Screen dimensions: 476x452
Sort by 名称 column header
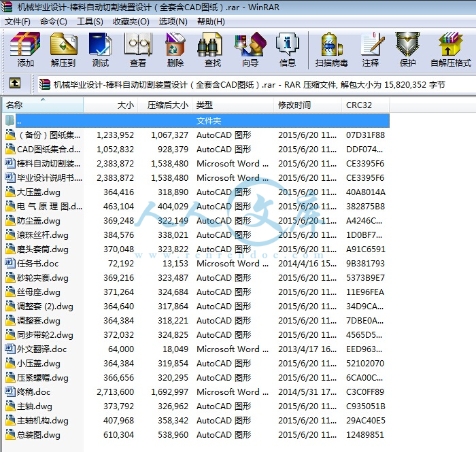[x=43, y=105]
